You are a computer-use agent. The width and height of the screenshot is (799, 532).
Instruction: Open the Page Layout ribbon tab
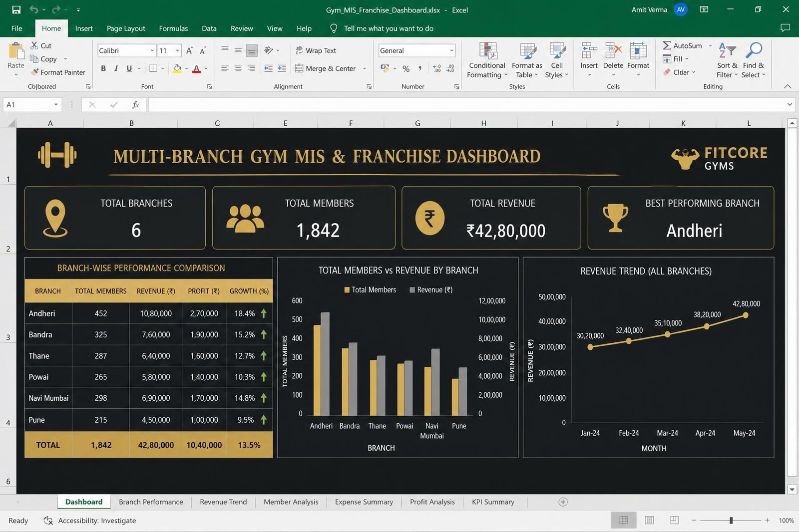click(x=126, y=28)
